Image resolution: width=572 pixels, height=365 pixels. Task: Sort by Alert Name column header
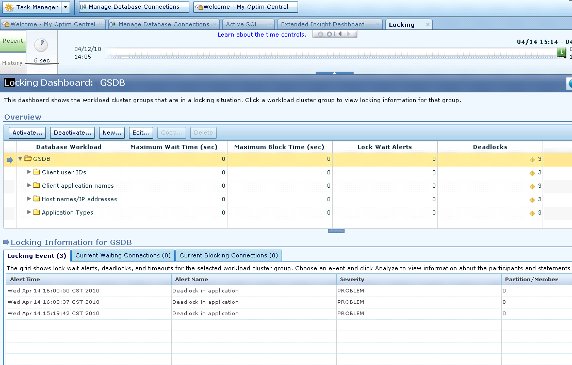coord(254,279)
